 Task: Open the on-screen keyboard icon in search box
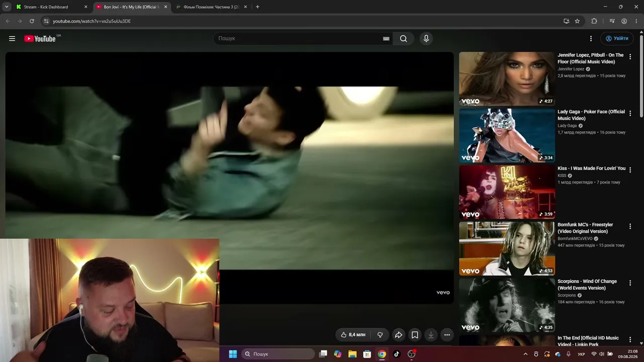tap(386, 39)
